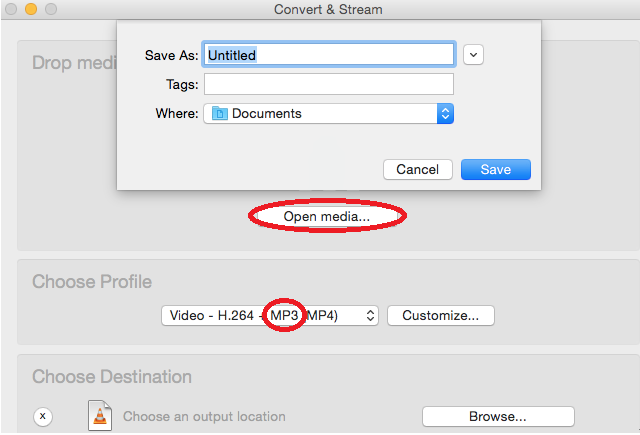Click the Cancel button in the save dialog

point(418,169)
